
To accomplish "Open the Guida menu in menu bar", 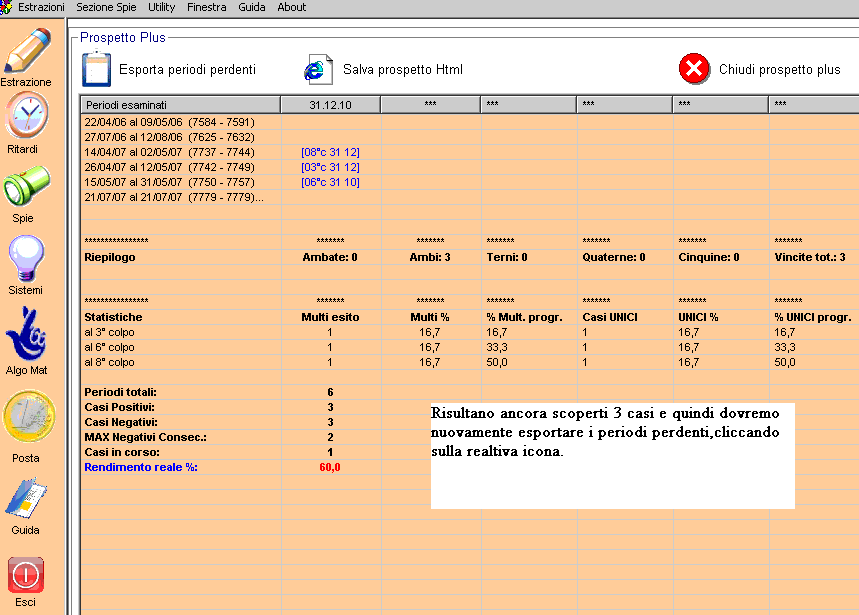I will click(251, 7).
